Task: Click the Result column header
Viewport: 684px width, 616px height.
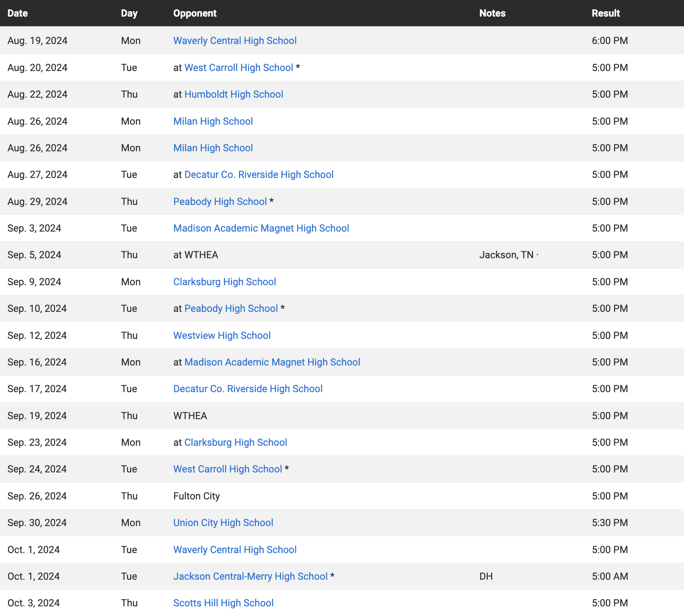Action: (x=606, y=13)
